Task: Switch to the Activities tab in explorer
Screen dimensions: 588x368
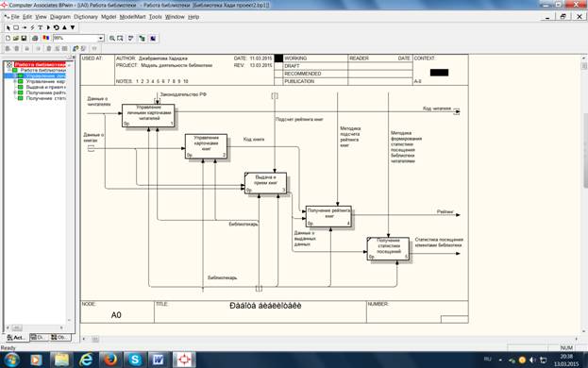Action: pyautogui.click(x=16, y=337)
